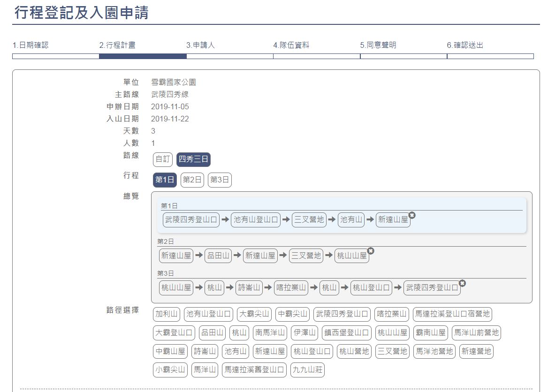Add 馬達拉溪登山口宿營地 waypoint
548x392 pixels.
(452, 314)
